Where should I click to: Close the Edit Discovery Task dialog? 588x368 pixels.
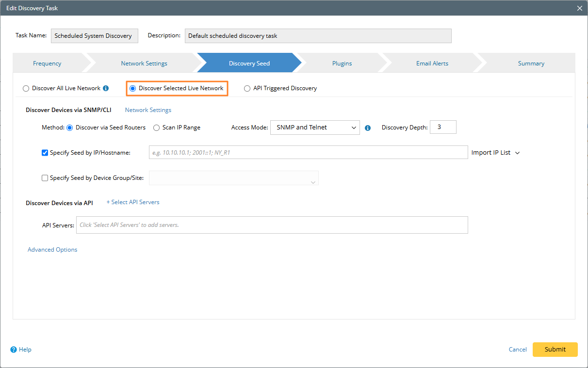pos(579,8)
